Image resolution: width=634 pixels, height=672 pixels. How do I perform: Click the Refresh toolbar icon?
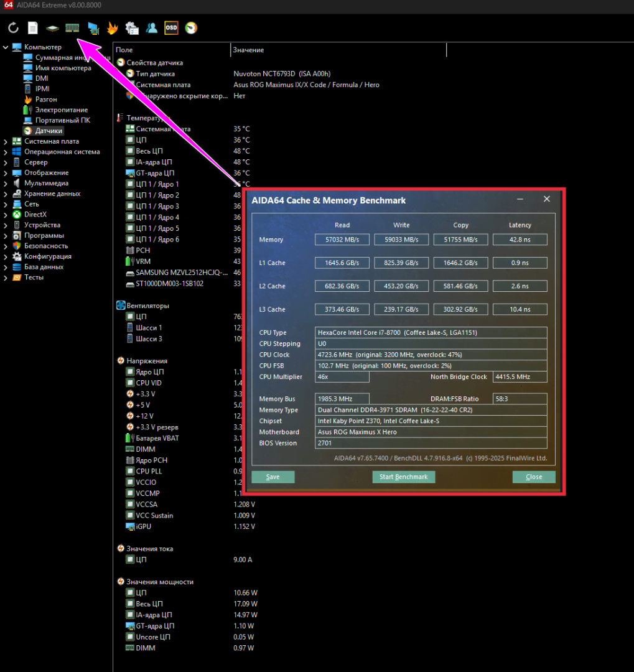(x=13, y=28)
